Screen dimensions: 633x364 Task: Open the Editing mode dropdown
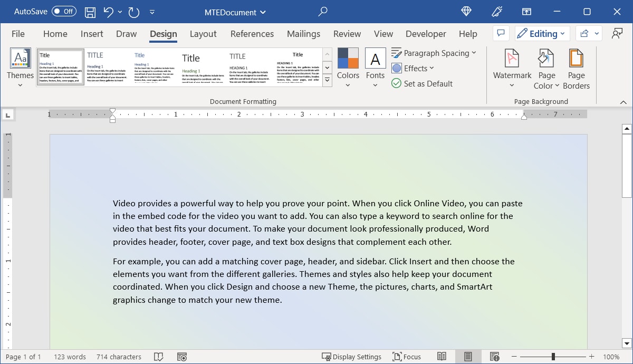tap(542, 33)
